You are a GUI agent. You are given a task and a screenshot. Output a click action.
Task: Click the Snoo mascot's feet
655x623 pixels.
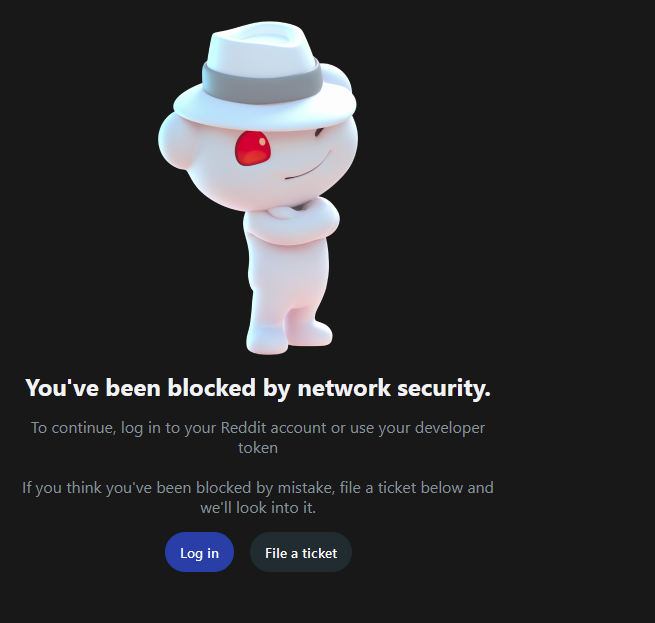click(289, 334)
